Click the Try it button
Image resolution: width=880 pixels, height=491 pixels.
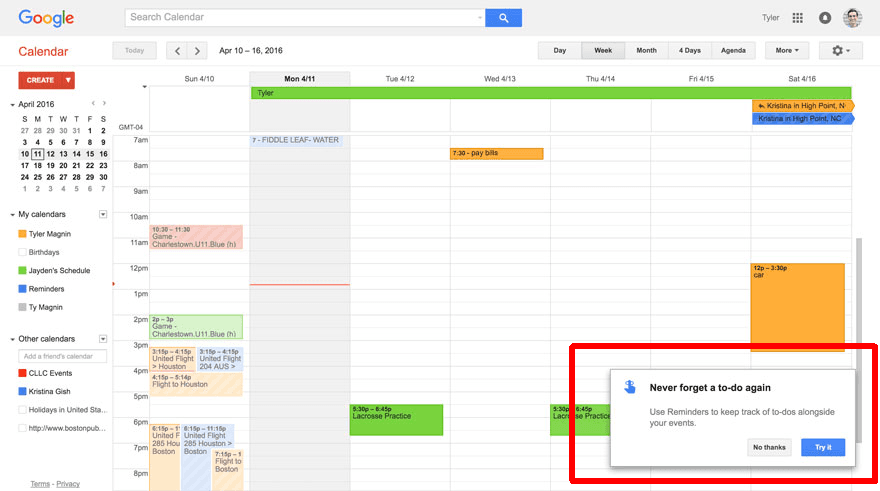[x=822, y=447]
